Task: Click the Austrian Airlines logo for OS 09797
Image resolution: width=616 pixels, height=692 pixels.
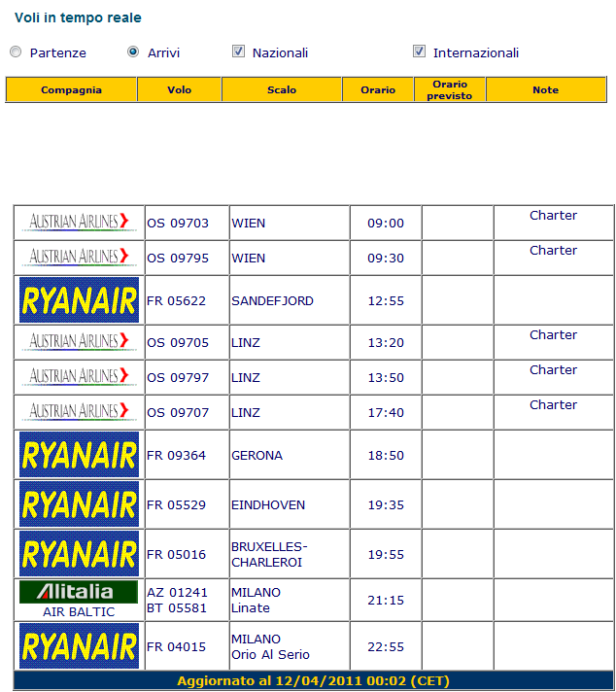Action: (79, 376)
